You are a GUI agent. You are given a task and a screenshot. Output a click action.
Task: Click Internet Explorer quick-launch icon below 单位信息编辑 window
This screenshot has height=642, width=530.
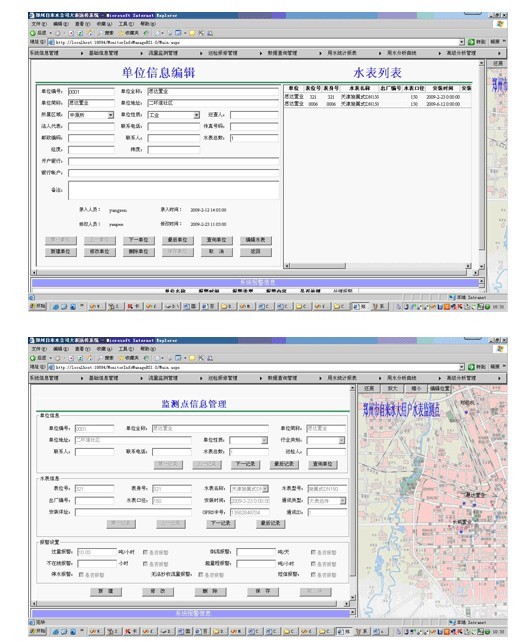[56, 307]
